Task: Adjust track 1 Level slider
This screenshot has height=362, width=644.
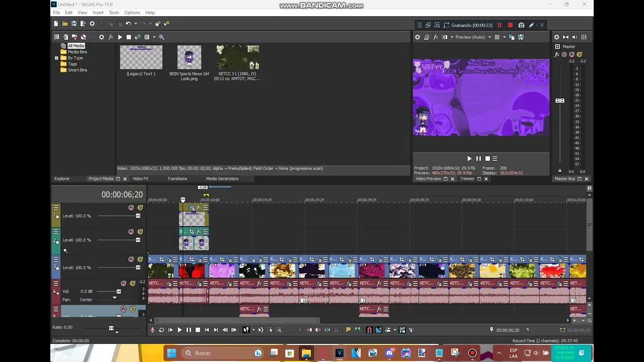Action: coord(138,216)
